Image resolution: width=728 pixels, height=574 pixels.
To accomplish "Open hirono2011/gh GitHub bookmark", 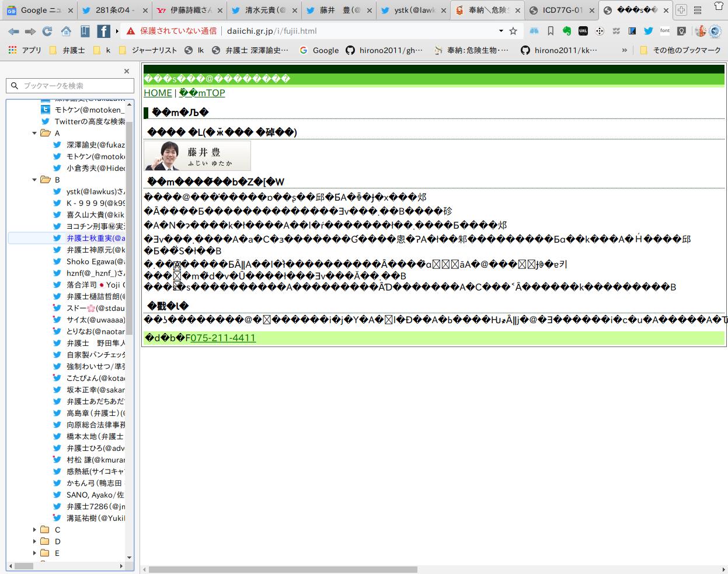I will [x=384, y=50].
